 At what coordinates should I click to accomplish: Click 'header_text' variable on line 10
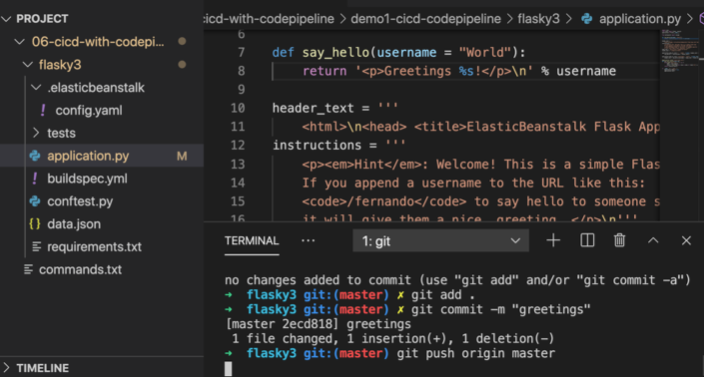click(313, 108)
